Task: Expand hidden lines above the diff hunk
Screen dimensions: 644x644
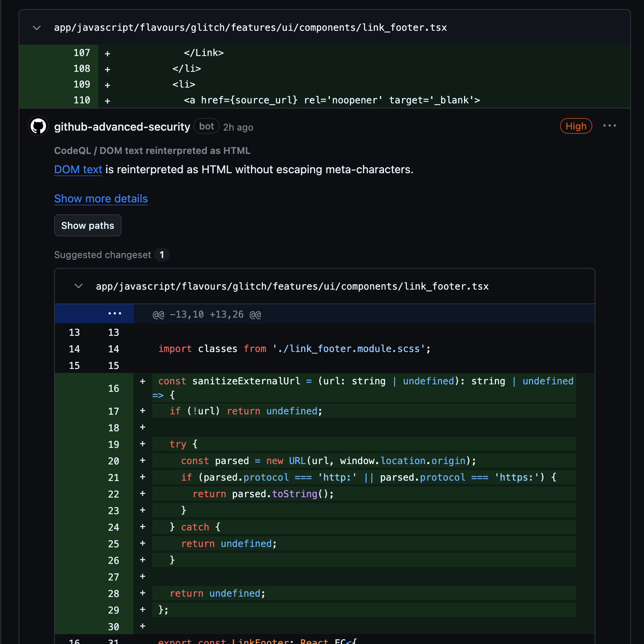Action: tap(94, 314)
